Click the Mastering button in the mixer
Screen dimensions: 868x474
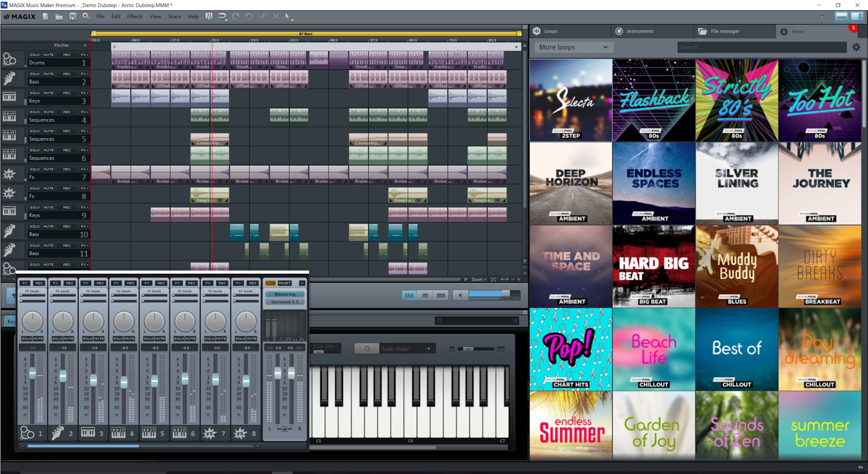(x=285, y=294)
